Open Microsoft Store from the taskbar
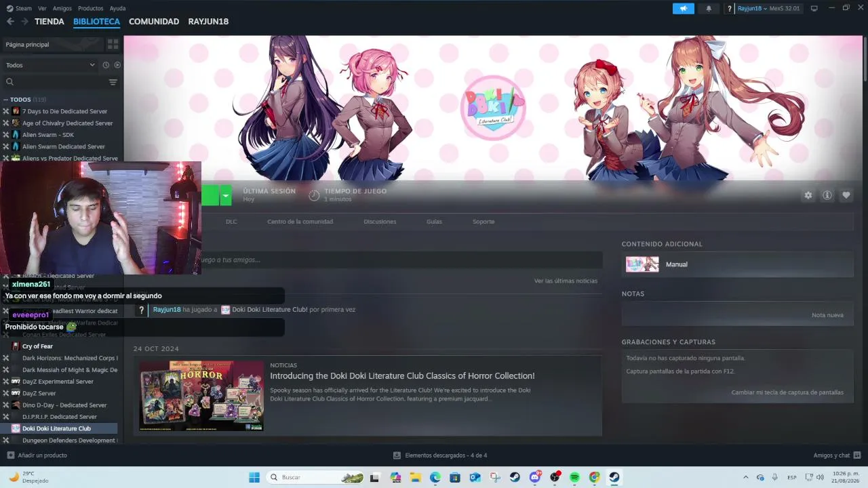The image size is (868, 488). click(x=455, y=477)
